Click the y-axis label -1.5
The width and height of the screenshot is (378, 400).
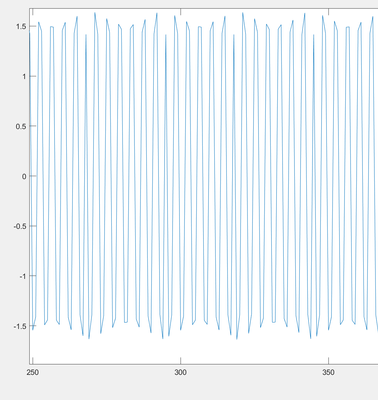[x=20, y=326]
